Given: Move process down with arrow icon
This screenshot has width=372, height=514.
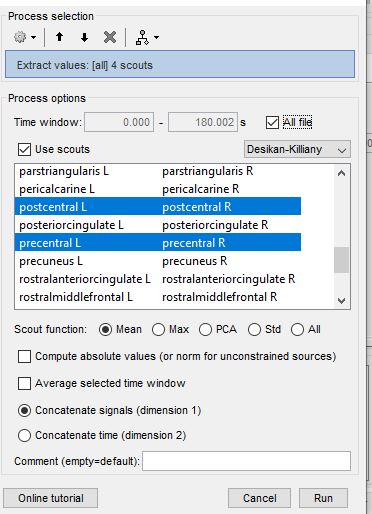Looking at the screenshot, I should coord(84,37).
